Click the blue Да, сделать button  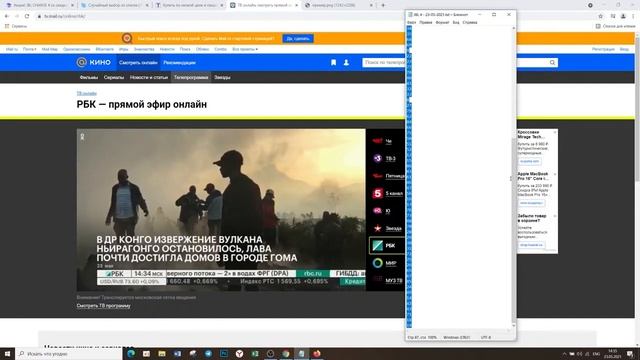point(298,38)
